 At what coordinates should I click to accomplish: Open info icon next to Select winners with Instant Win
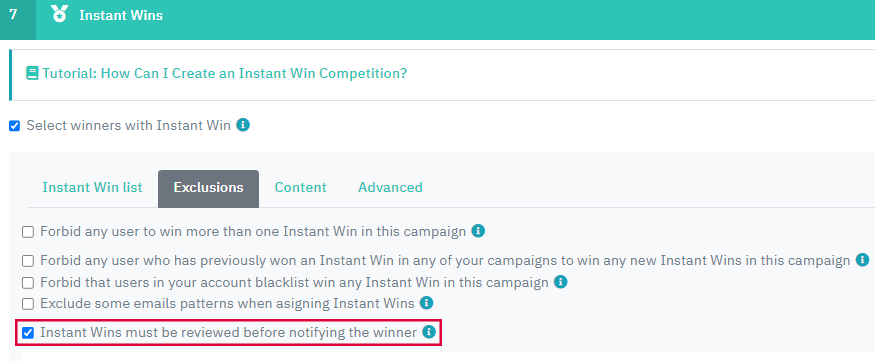coord(243,124)
